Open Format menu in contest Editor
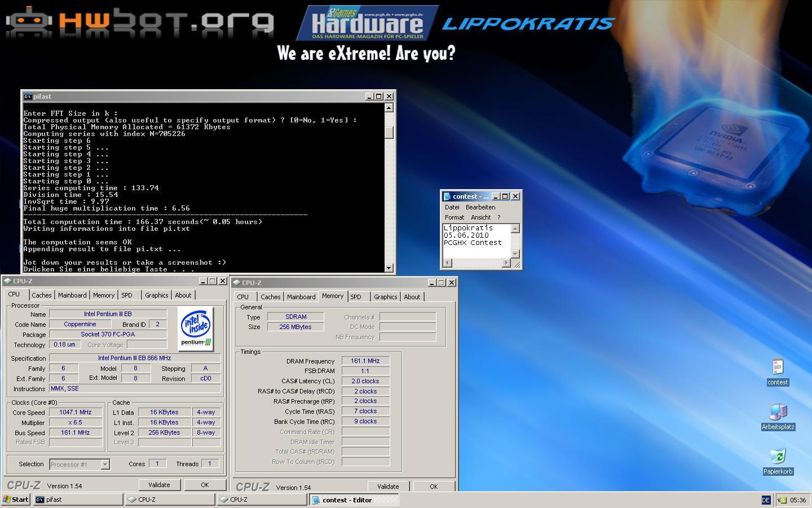This screenshot has height=508, width=812. pyautogui.click(x=454, y=217)
